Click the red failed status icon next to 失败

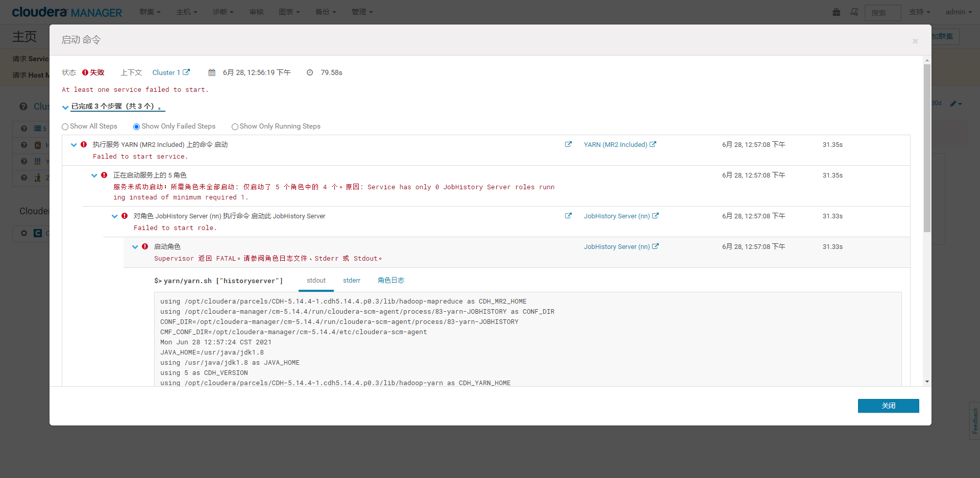(85, 72)
